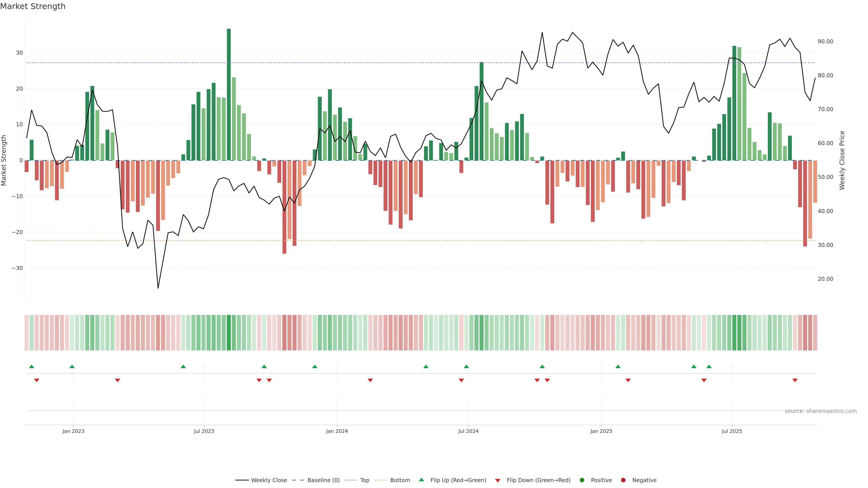Click the Weekly Close Price axis title
This screenshot has height=488, width=868.
(842, 160)
